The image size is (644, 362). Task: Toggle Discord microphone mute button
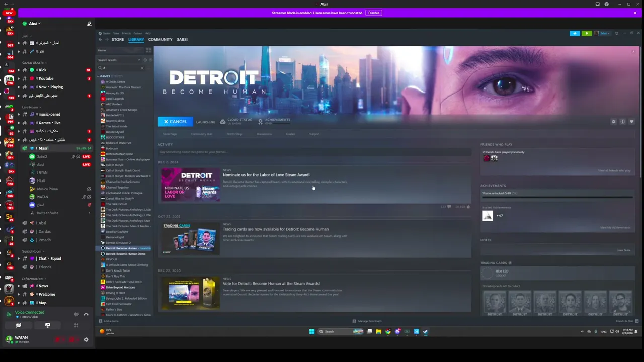point(58,340)
